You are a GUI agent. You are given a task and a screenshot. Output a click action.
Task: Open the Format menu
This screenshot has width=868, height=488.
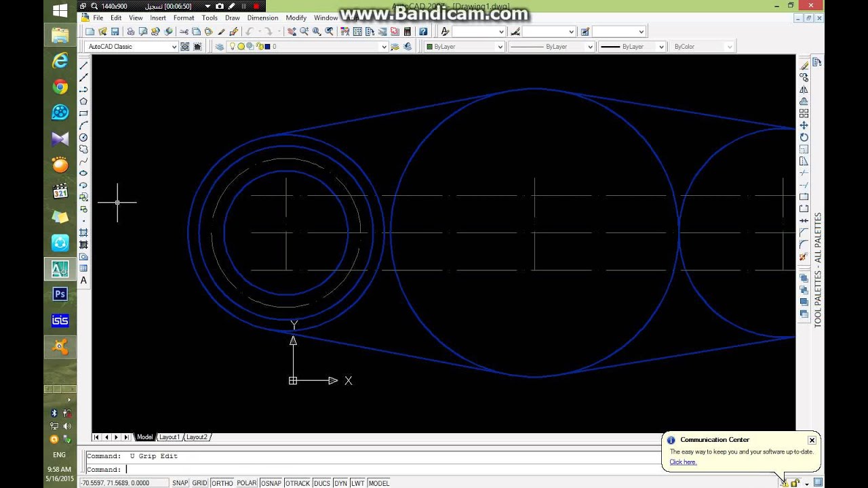[184, 18]
